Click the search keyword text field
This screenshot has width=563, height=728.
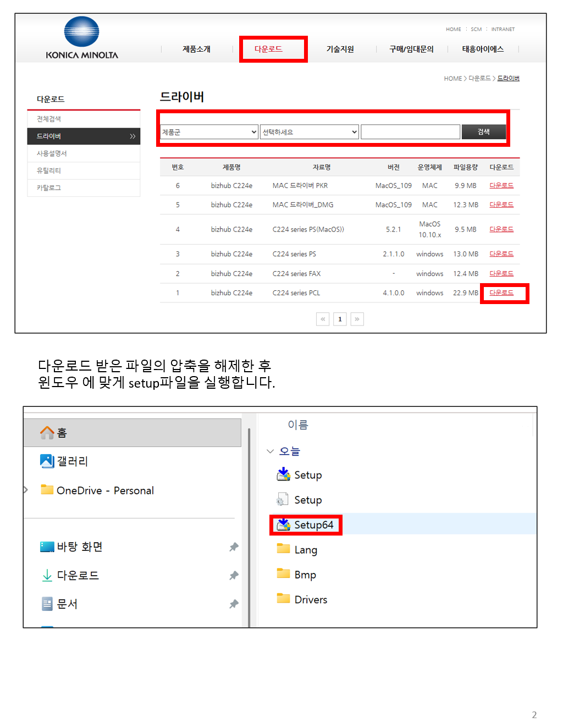[x=410, y=132]
